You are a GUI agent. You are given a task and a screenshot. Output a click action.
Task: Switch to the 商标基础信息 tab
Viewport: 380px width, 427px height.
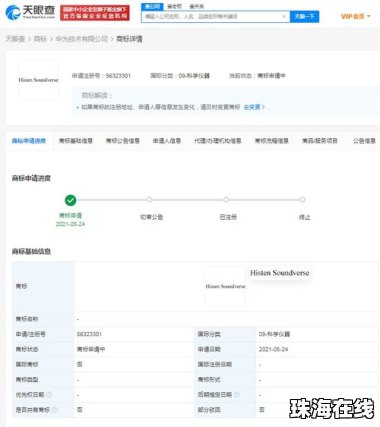point(76,141)
